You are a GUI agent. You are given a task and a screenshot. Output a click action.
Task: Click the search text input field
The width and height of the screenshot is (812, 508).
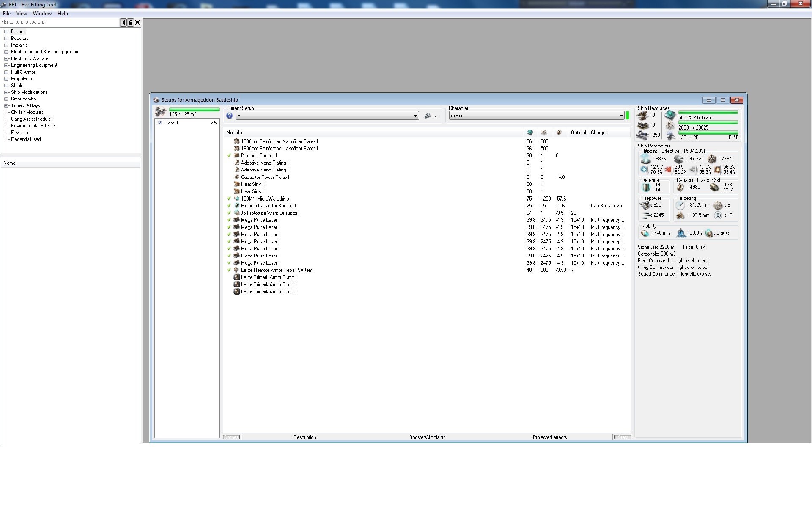coord(59,22)
